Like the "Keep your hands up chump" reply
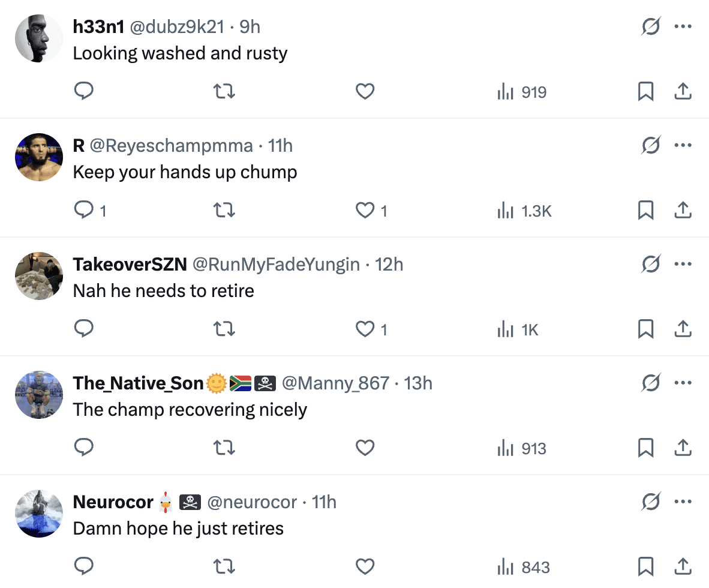The image size is (709, 588). click(x=365, y=210)
